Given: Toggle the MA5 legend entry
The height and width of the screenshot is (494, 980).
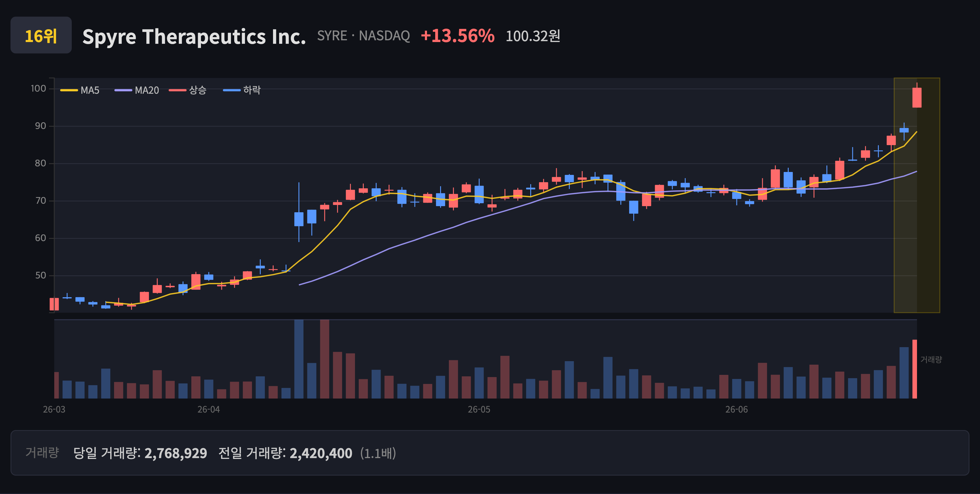Looking at the screenshot, I should [80, 90].
